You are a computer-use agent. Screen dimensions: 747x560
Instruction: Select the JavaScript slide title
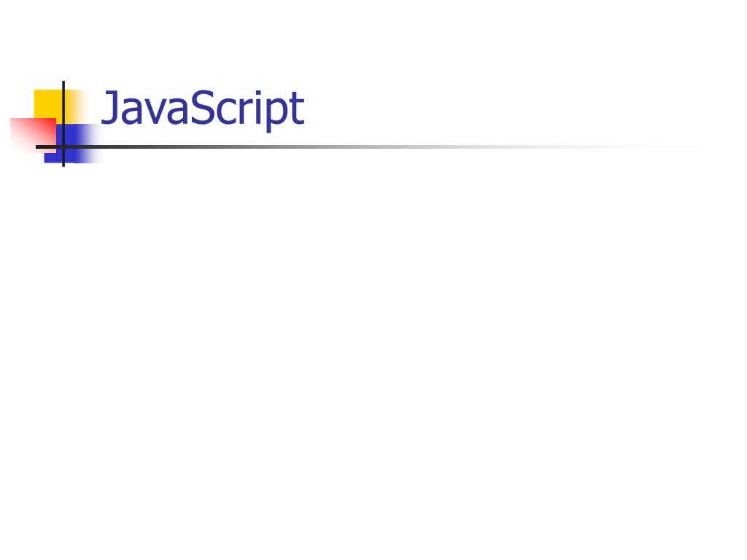click(203, 109)
